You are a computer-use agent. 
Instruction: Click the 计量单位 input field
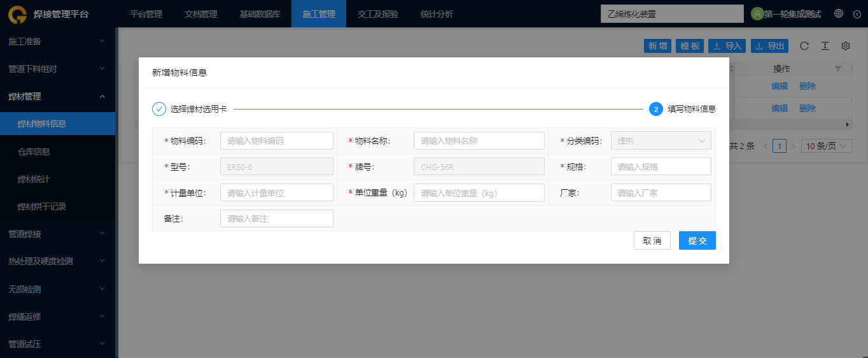pos(277,193)
